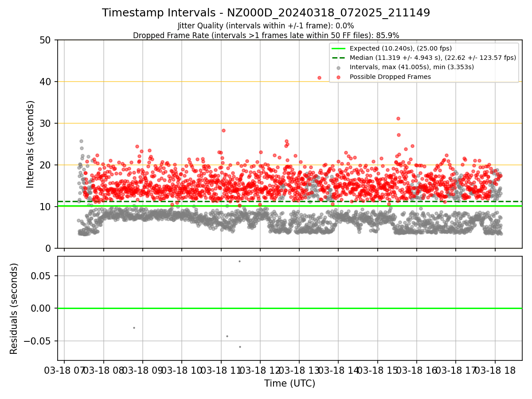Screen dimensions: 532x399
Task: Select the 'Dropped Frame Rate' subtitle line
Action: click(x=266, y=35)
